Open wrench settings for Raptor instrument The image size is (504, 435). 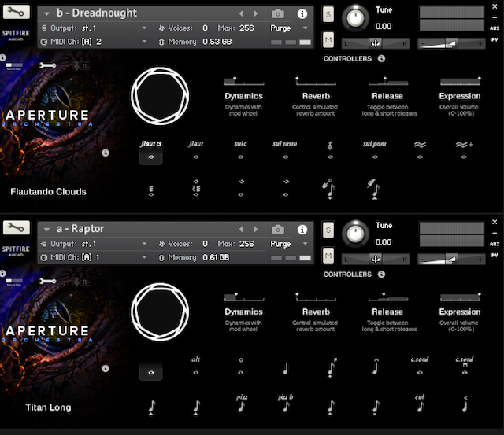[17, 227]
